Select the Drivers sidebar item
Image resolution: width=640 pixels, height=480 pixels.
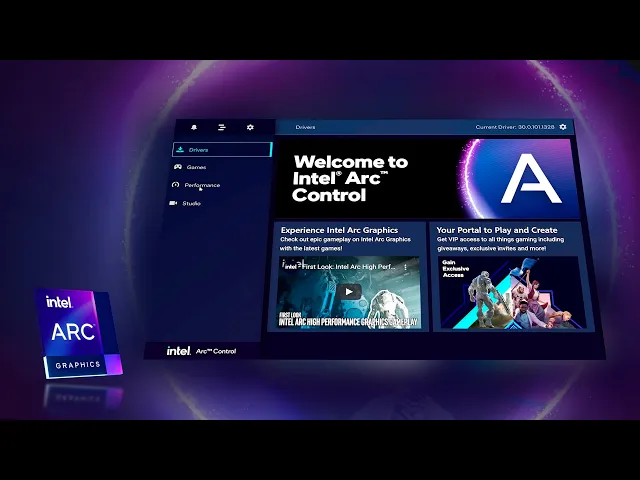(222, 149)
